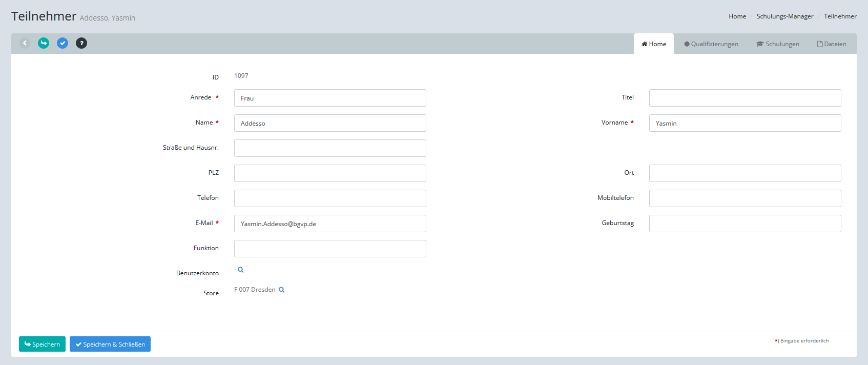
Task: Go to Home via breadcrumb link
Action: point(737,16)
